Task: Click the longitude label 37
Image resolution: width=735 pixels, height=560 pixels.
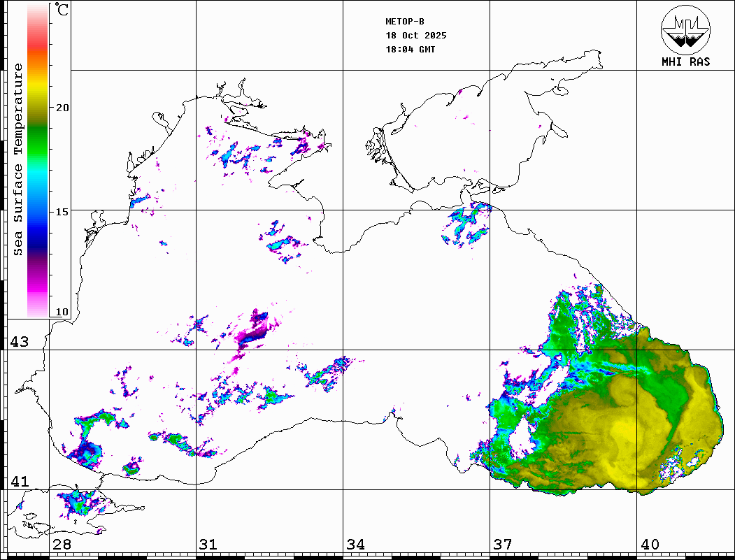Action: (x=502, y=545)
